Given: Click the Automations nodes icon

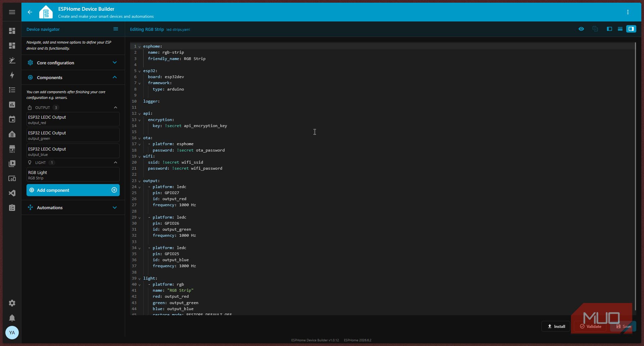Looking at the screenshot, I should (x=30, y=208).
